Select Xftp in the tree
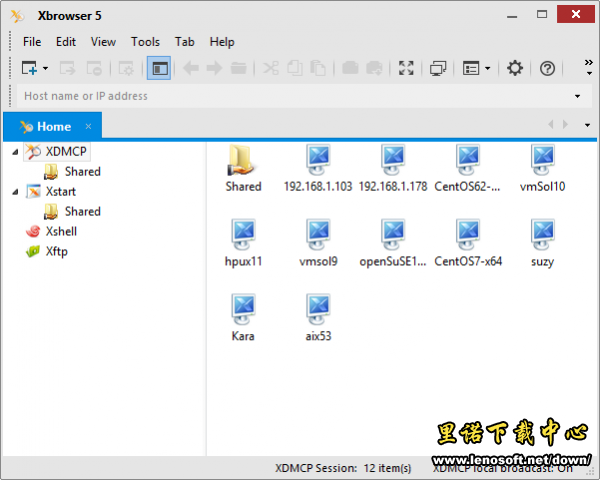This screenshot has height=480, width=600. click(x=47, y=251)
